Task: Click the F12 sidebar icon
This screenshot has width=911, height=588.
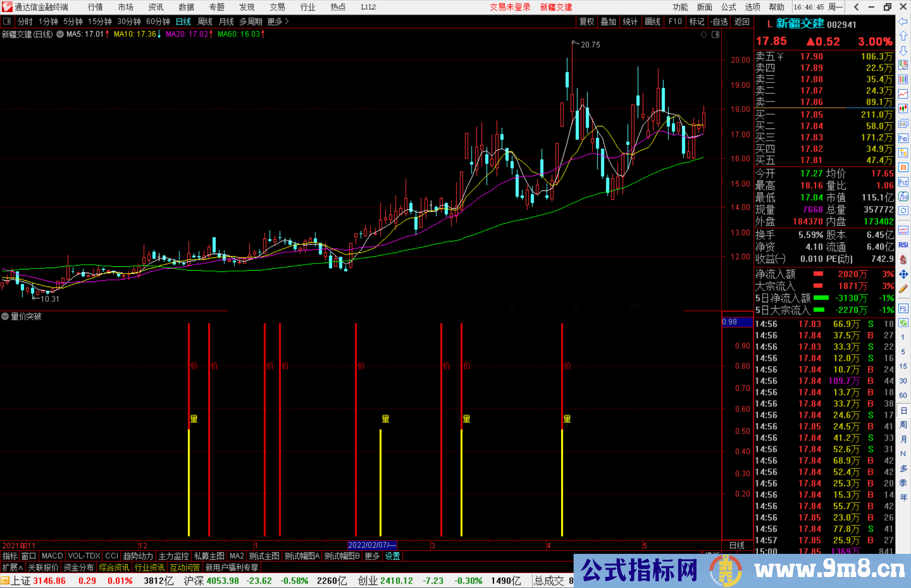Action: pos(903,182)
